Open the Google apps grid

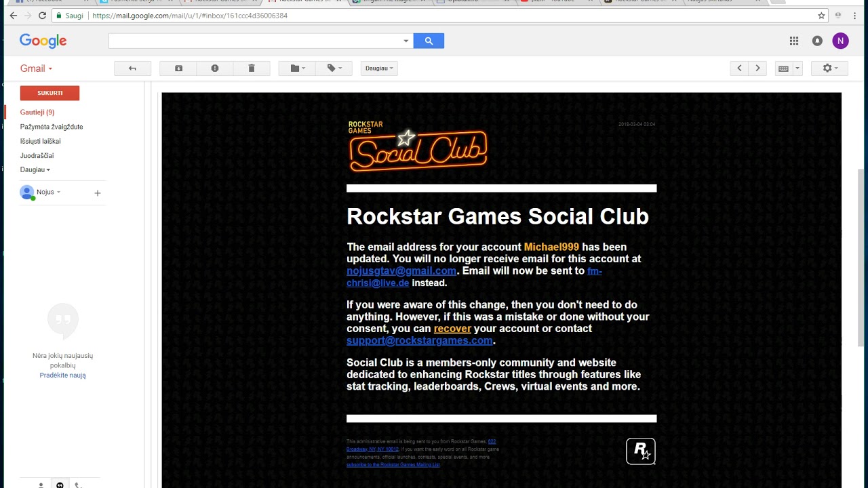click(794, 41)
